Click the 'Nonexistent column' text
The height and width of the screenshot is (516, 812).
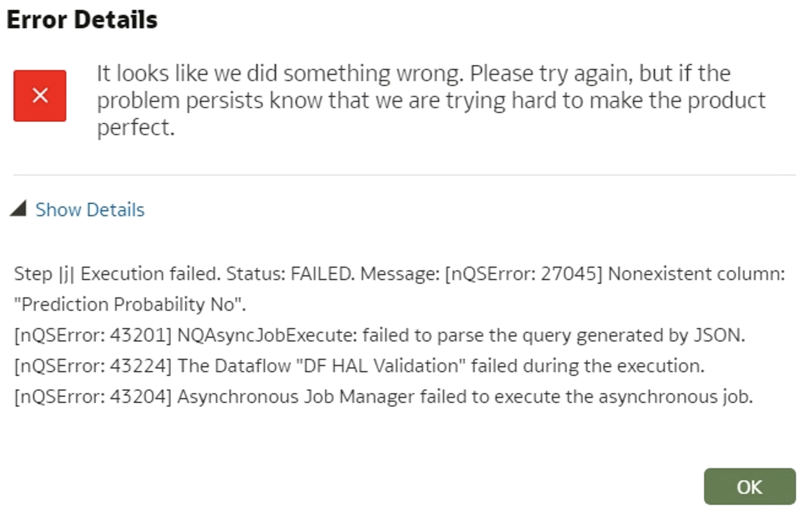click(x=697, y=274)
